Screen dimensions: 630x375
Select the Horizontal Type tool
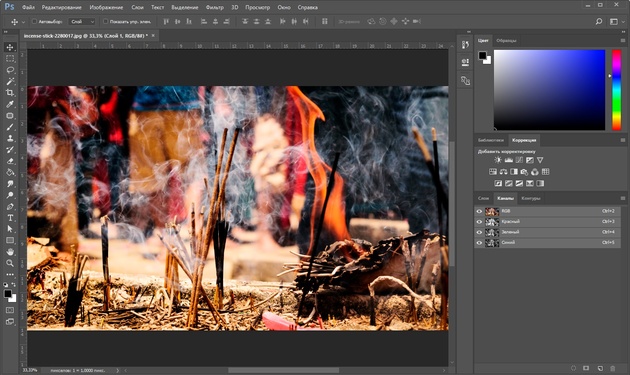(10, 218)
